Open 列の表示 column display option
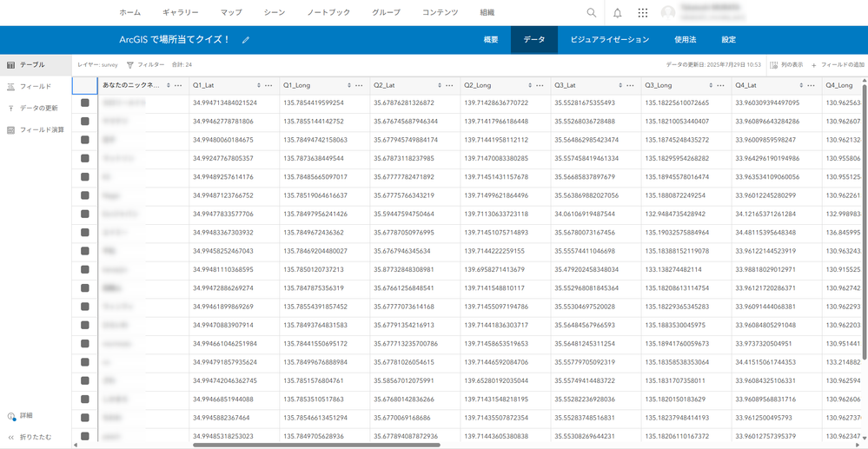Image resolution: width=868 pixels, height=449 pixels. pos(774,65)
